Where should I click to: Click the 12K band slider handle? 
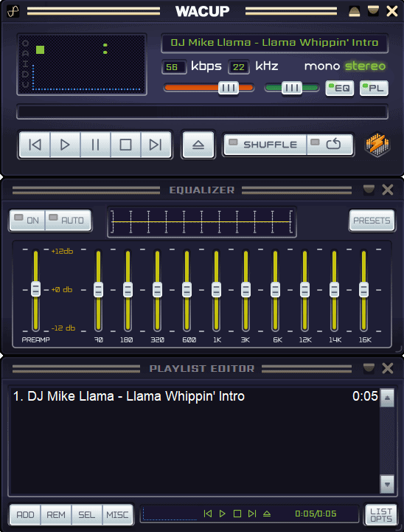point(304,289)
